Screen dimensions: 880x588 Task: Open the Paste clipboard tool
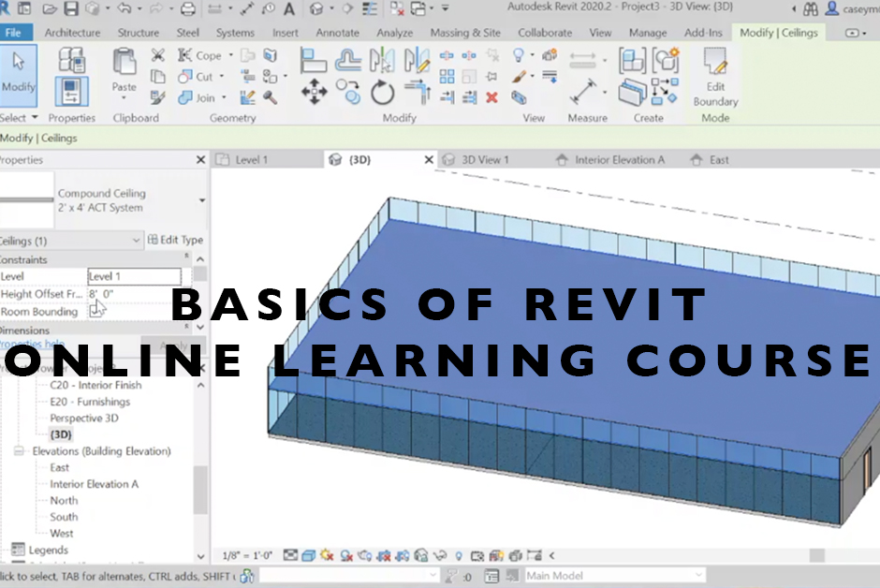[x=124, y=73]
